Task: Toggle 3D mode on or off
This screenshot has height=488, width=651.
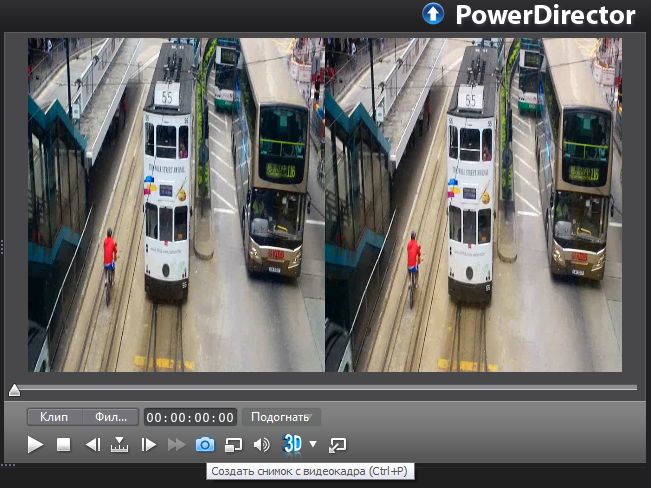Action: 292,444
